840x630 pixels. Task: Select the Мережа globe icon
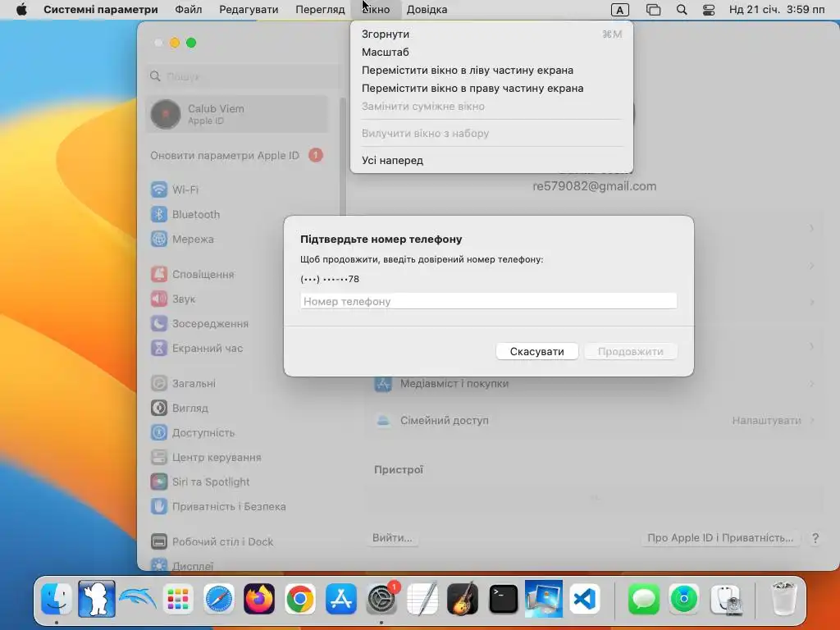(x=159, y=239)
